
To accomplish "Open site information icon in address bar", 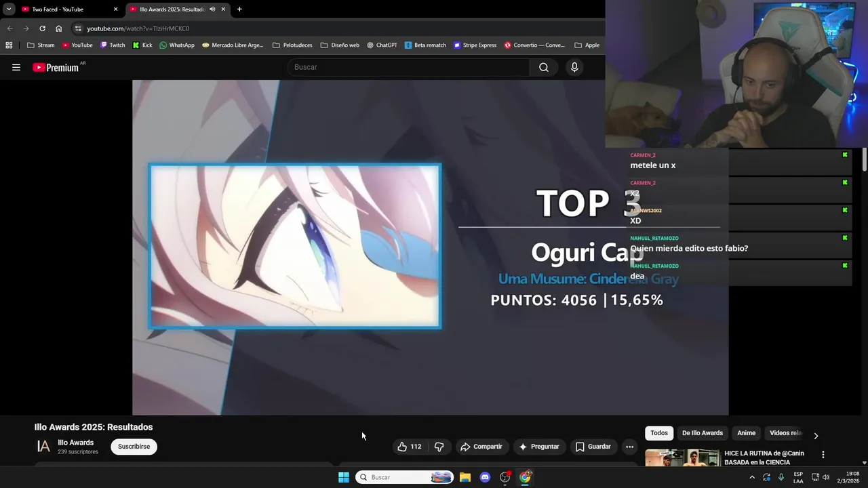I will (78, 28).
